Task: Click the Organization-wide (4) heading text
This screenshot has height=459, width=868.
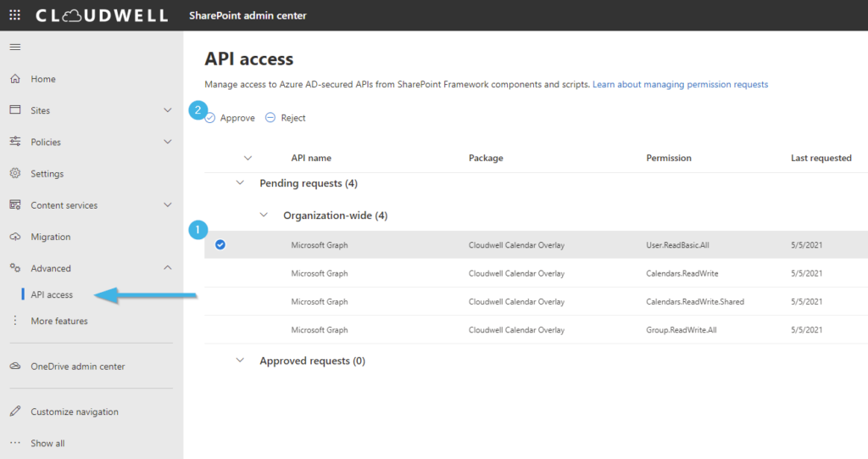Action: (336, 216)
